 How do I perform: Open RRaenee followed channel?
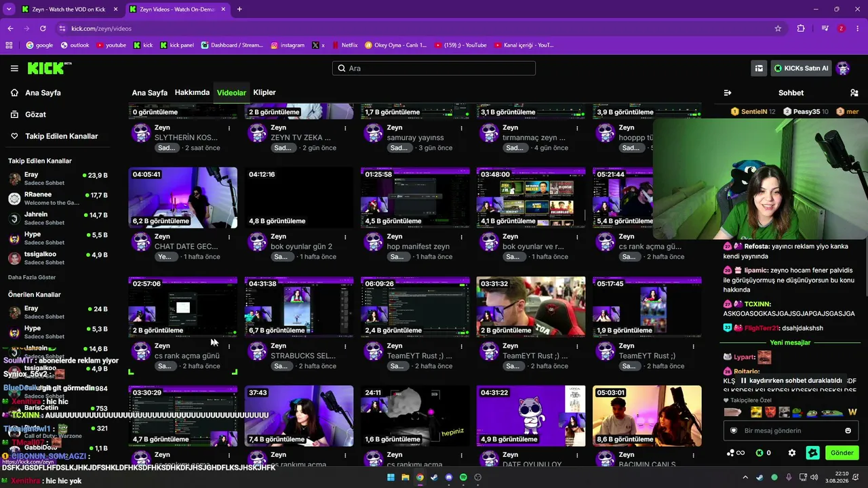pos(58,198)
